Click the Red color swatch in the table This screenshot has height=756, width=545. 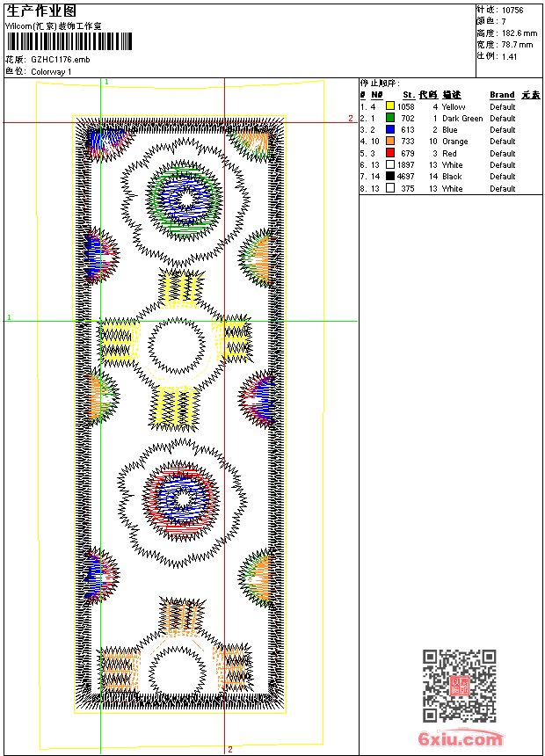pos(390,153)
